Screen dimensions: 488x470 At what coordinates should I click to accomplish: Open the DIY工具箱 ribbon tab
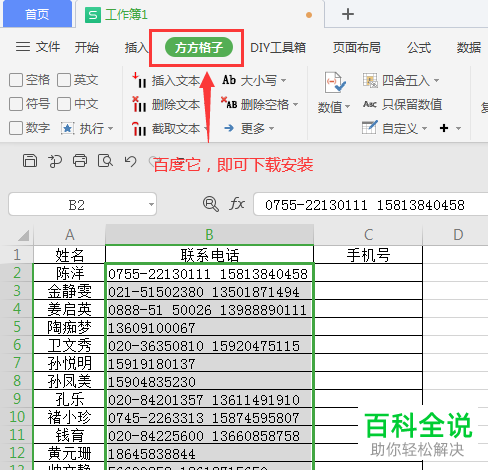tap(278, 47)
